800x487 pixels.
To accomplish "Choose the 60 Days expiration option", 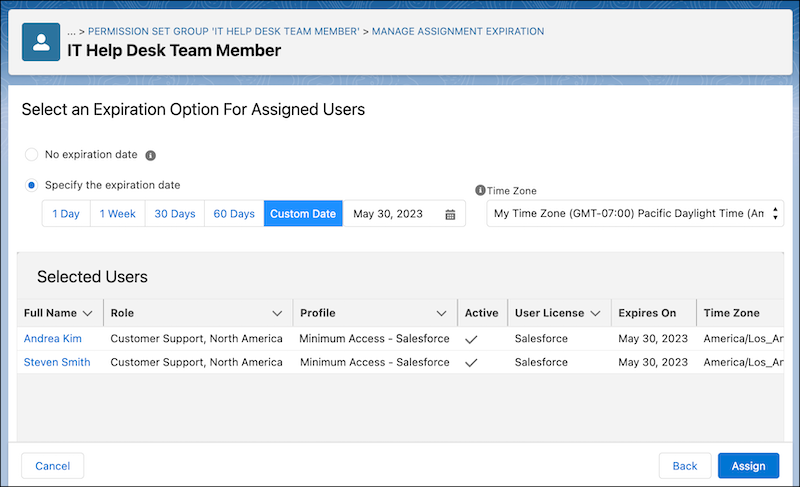I will 234,214.
